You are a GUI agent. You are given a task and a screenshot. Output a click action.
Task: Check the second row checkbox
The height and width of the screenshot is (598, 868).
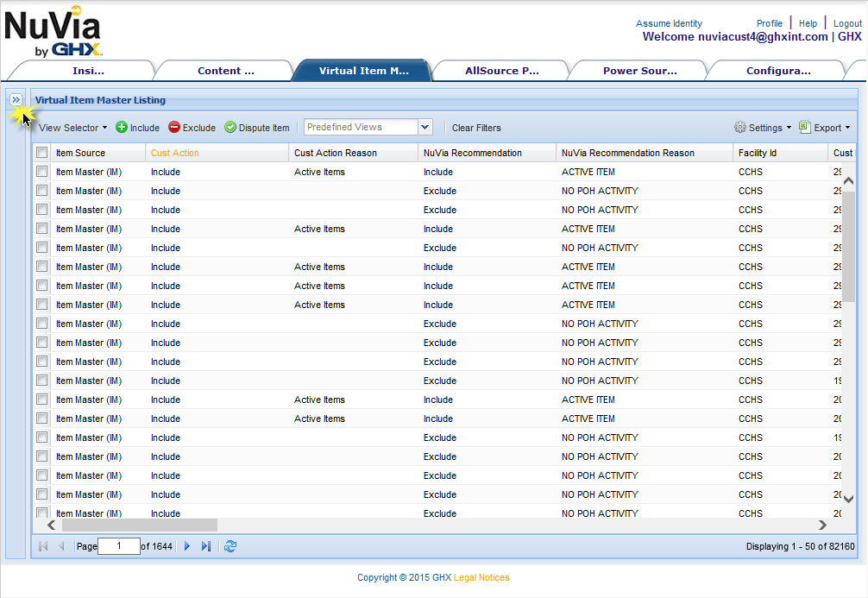pyautogui.click(x=41, y=191)
